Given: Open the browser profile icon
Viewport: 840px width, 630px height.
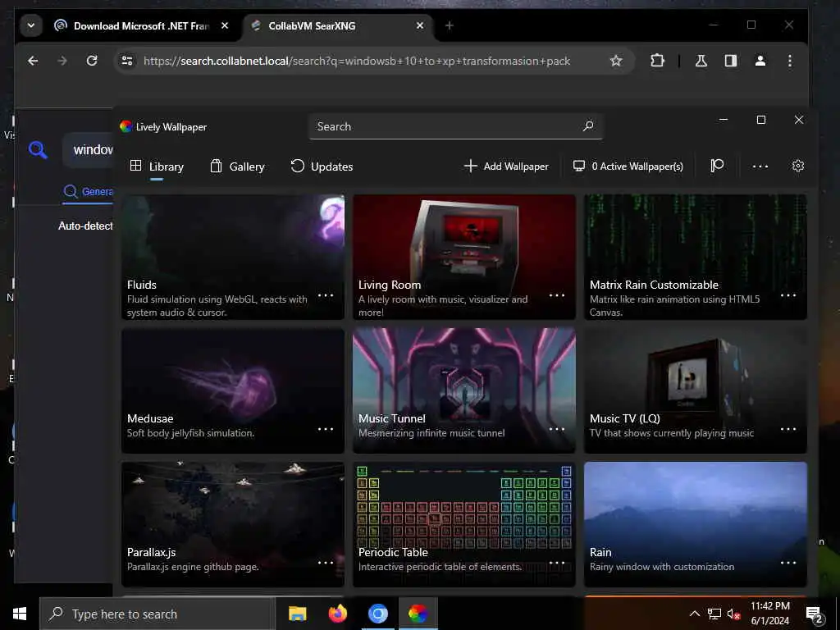Looking at the screenshot, I should tap(760, 61).
